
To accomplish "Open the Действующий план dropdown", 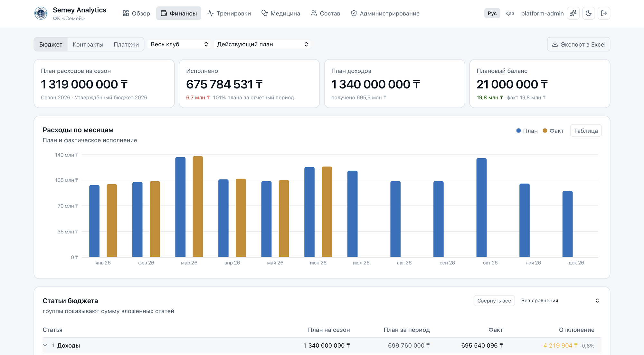I will (262, 44).
